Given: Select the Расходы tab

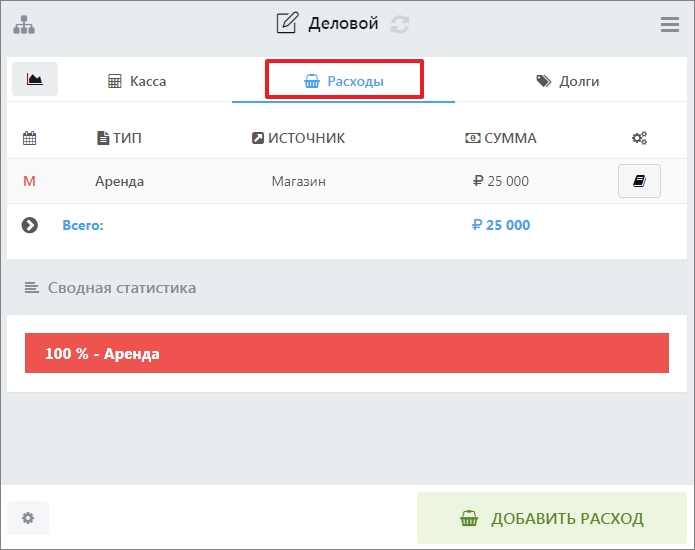Looking at the screenshot, I should pos(343,81).
